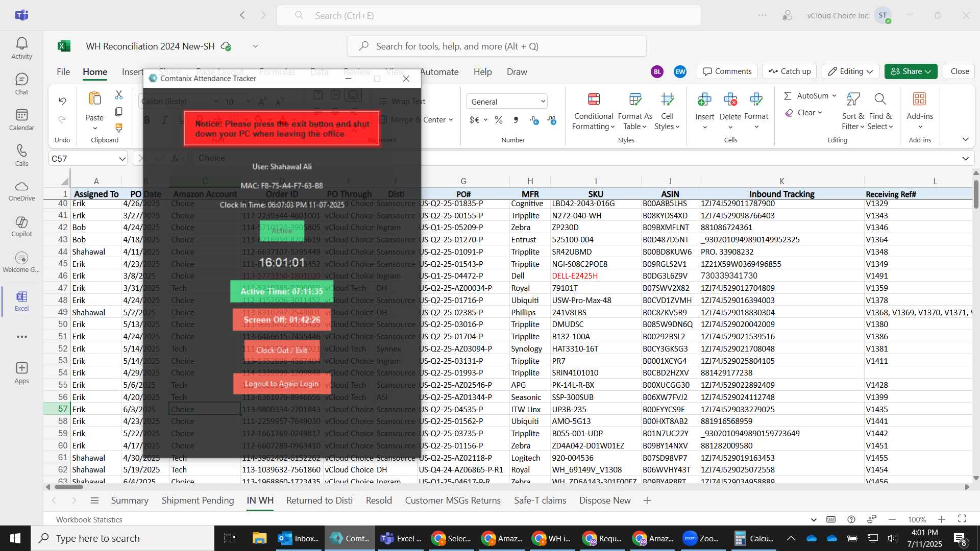This screenshot has height=551, width=980.
Task: Click the vertical scrollbar thumb
Action: [x=976, y=194]
